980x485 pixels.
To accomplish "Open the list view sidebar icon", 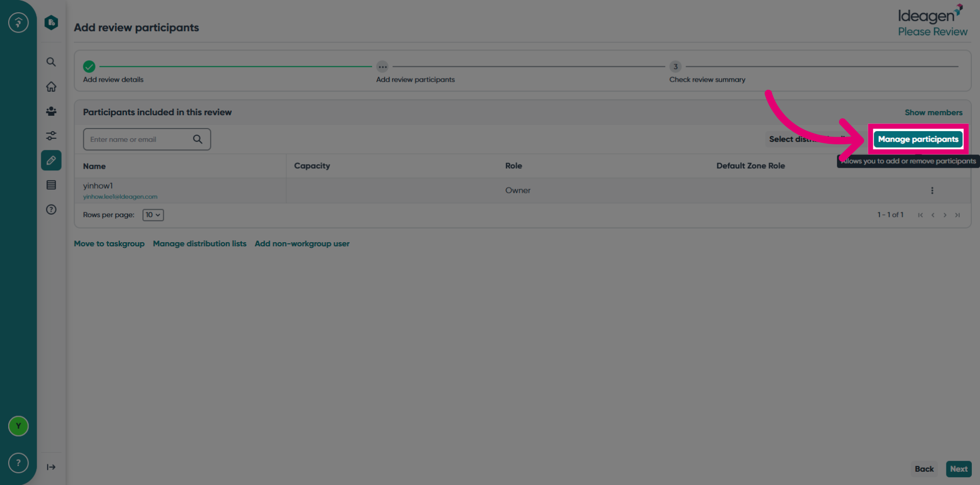I will [51, 185].
